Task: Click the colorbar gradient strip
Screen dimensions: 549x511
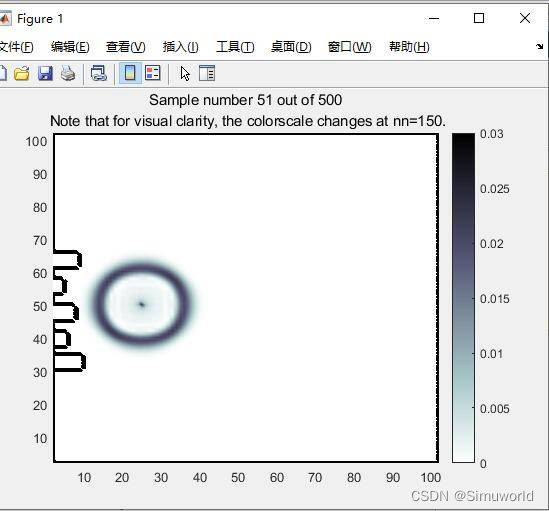Action: (x=463, y=298)
